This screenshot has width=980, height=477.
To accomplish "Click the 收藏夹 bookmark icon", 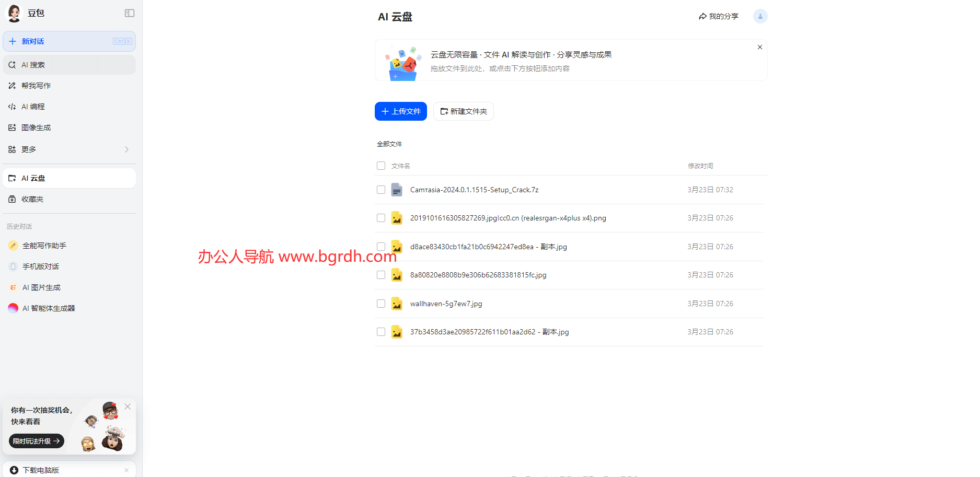I will coord(12,199).
